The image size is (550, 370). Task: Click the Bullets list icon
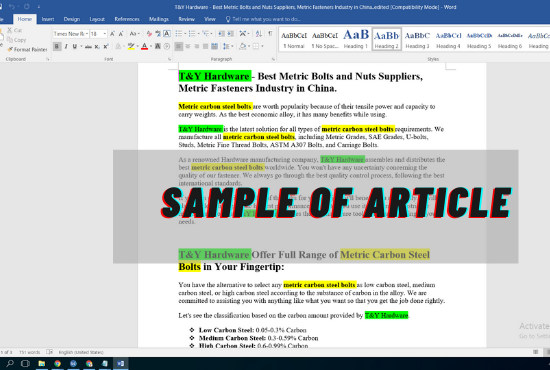pos(179,34)
